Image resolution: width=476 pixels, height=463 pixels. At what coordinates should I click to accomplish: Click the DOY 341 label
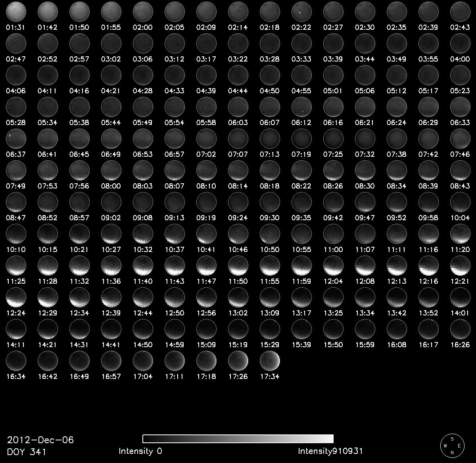pos(27,452)
